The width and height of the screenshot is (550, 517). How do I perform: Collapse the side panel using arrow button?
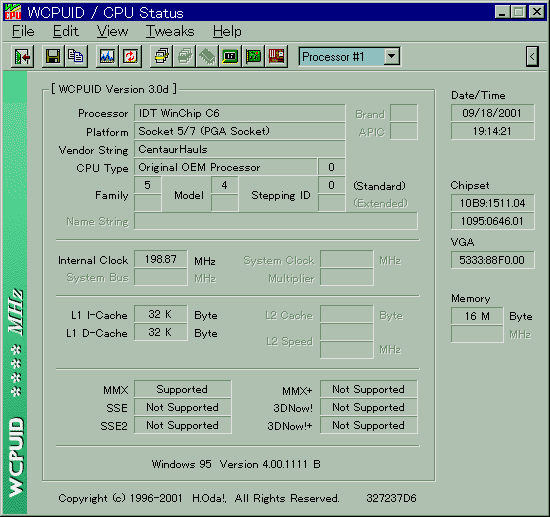click(532, 56)
